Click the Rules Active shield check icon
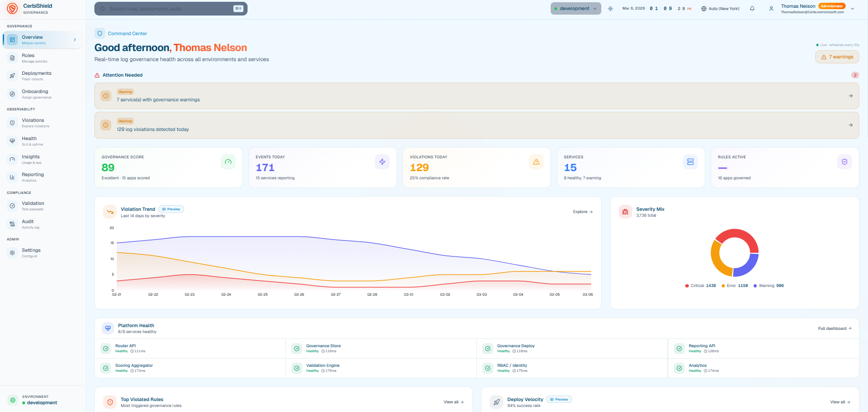 [x=845, y=162]
